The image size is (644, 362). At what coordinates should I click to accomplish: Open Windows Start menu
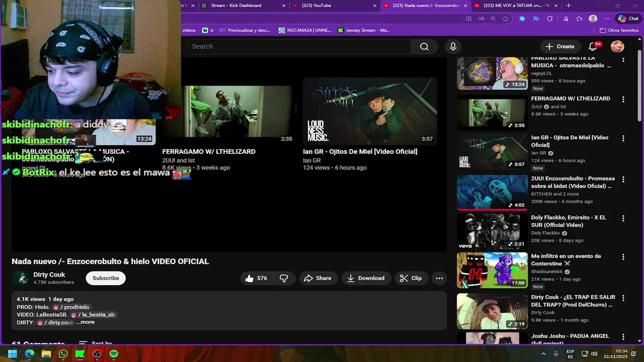click(x=13, y=354)
